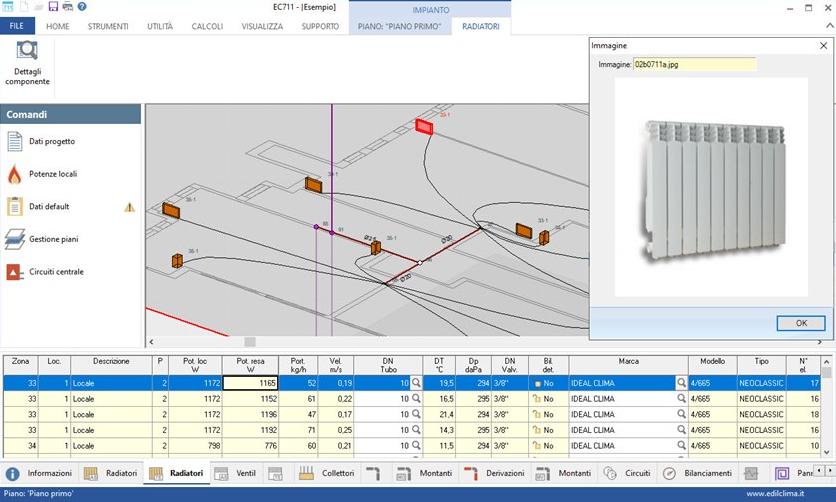The image size is (836, 502).
Task: Click the Immagine filename field
Action: [x=694, y=64]
